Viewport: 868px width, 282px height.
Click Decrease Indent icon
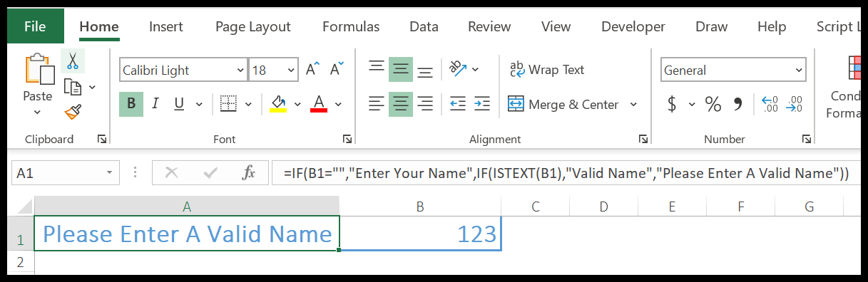(x=457, y=104)
